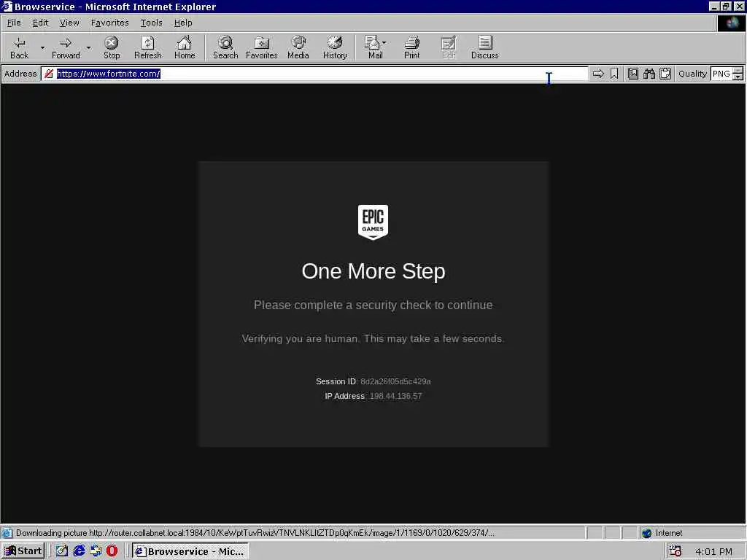Image resolution: width=747 pixels, height=560 pixels.
Task: Show the History pane
Action: [335, 47]
